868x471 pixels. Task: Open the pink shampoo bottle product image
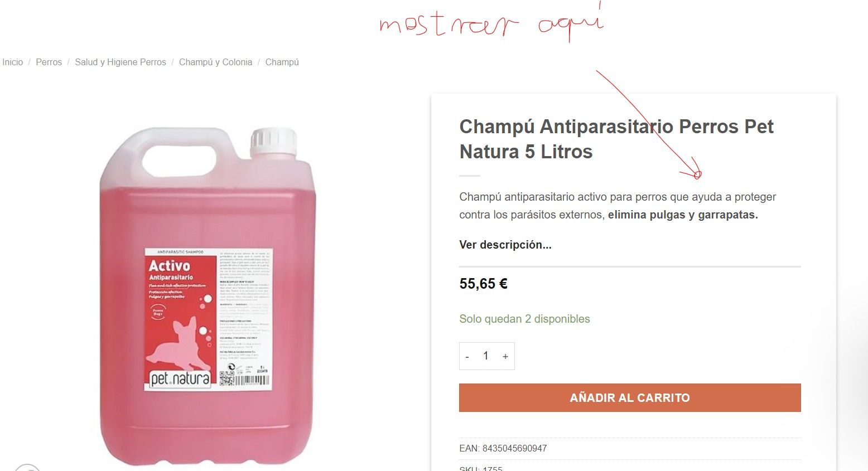[208, 295]
